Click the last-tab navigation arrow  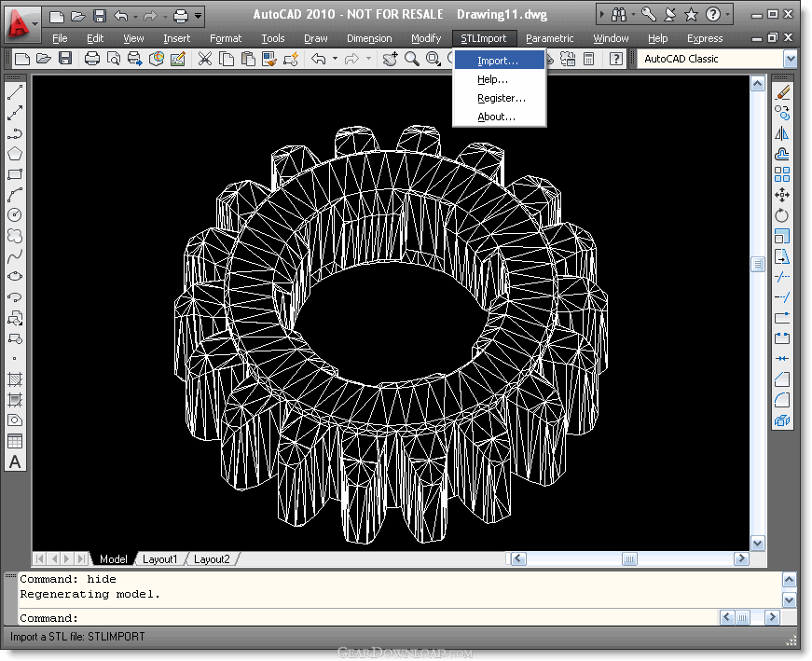81,559
